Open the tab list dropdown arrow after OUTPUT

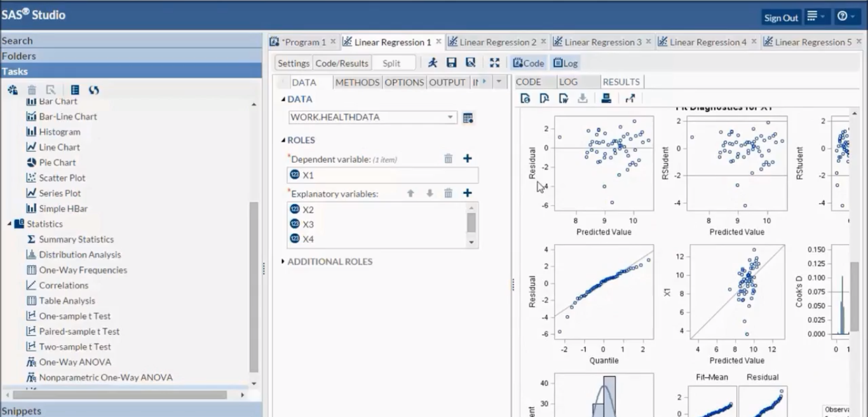(499, 81)
